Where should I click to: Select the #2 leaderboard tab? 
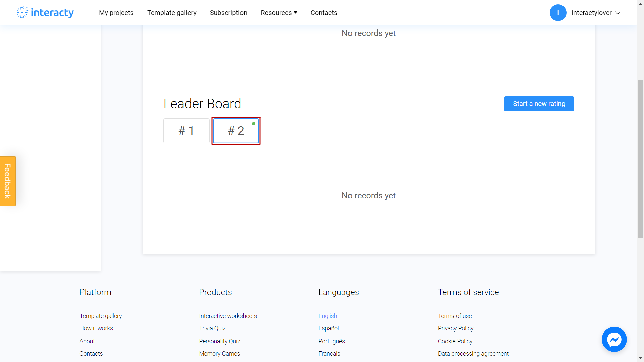(x=236, y=131)
